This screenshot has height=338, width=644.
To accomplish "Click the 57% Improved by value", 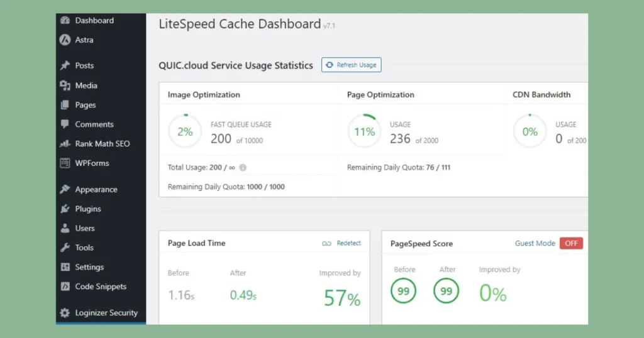I will pyautogui.click(x=342, y=298).
